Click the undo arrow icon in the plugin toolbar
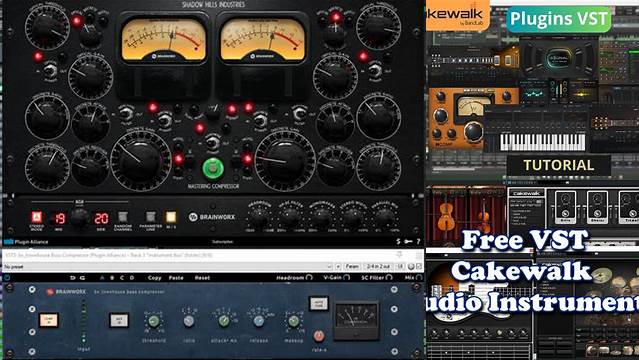Image resolution: width=639 pixels, height=360 pixels. pyautogui.click(x=73, y=278)
